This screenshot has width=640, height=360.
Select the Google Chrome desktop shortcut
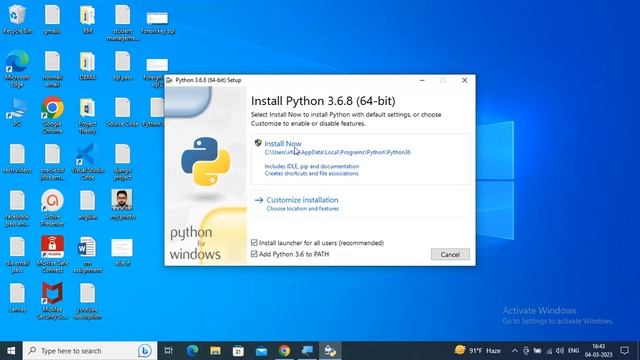(52, 115)
